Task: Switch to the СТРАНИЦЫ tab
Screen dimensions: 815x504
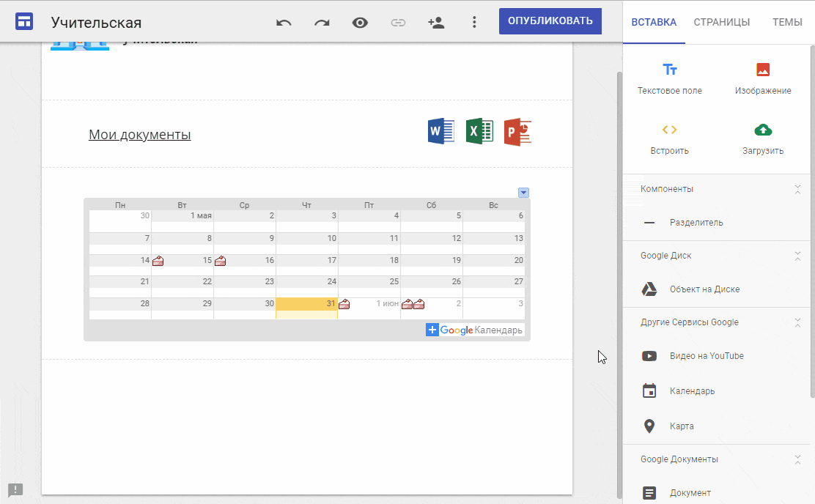Action: point(721,22)
